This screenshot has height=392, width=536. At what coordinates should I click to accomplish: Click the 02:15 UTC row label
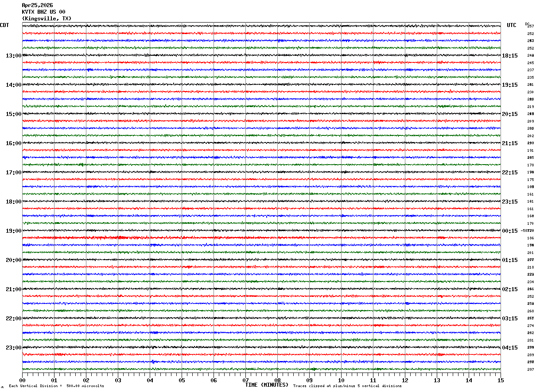click(510, 289)
